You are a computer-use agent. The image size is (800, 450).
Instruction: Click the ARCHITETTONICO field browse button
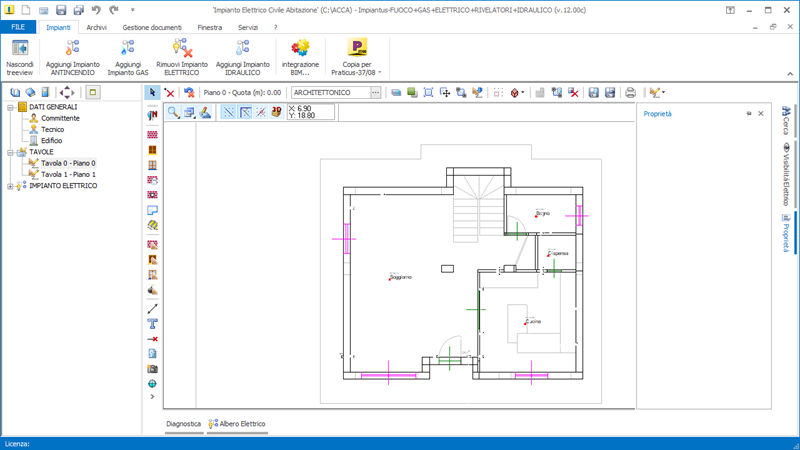tap(376, 92)
